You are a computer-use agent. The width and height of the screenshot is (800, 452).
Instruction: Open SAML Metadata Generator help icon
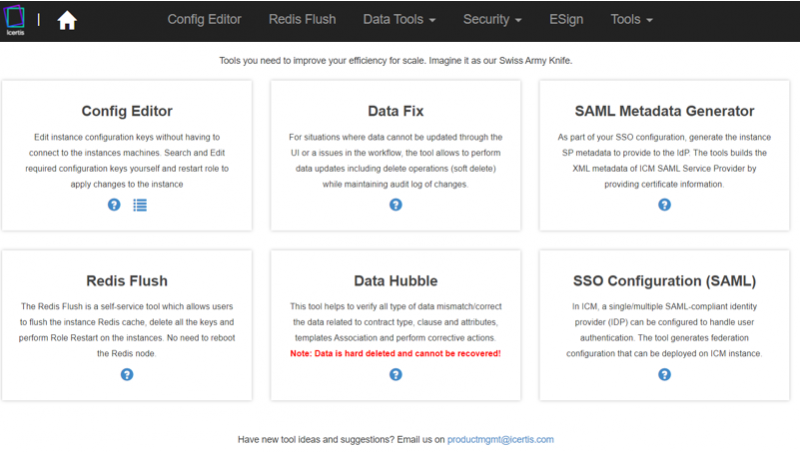click(664, 205)
